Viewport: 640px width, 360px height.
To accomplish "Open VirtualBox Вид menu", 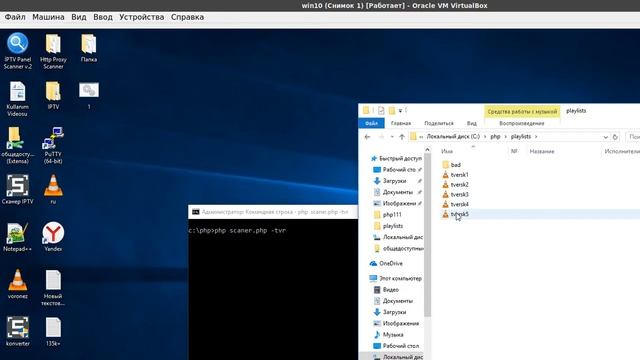I will pyautogui.click(x=79, y=17).
